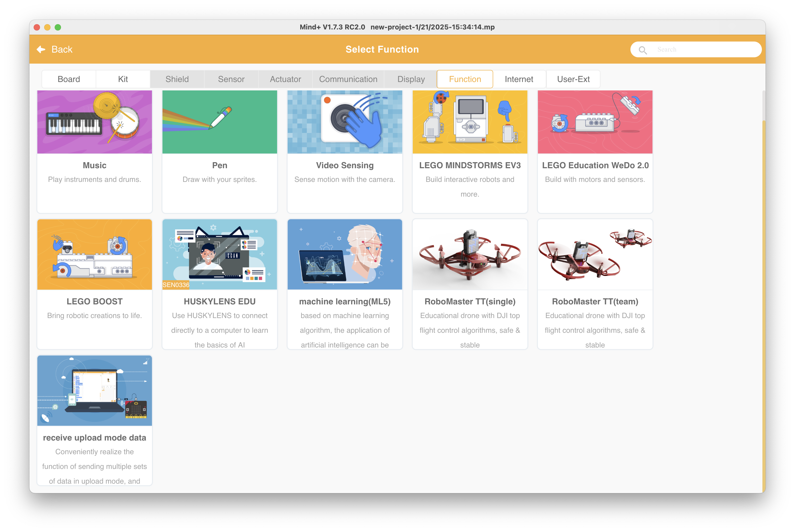Switch to the Internet tab

[x=519, y=79]
